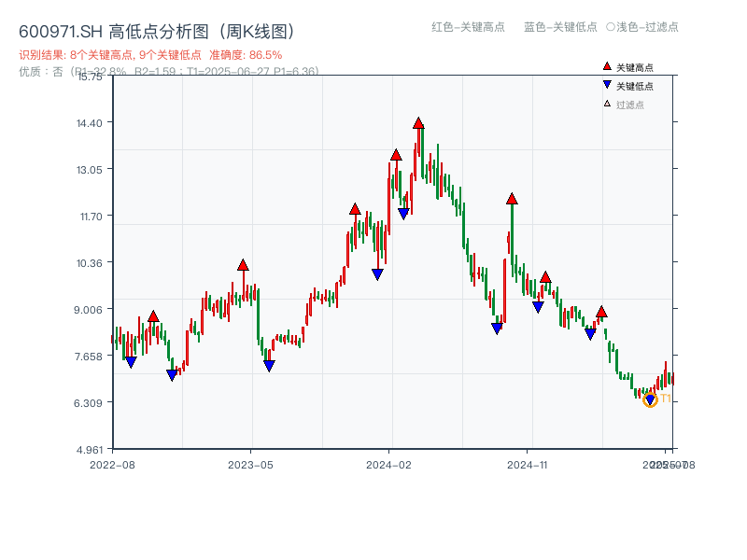Click the 2023-05 x-axis label
Image resolution: width=747 pixels, height=560 pixels.
[250, 465]
